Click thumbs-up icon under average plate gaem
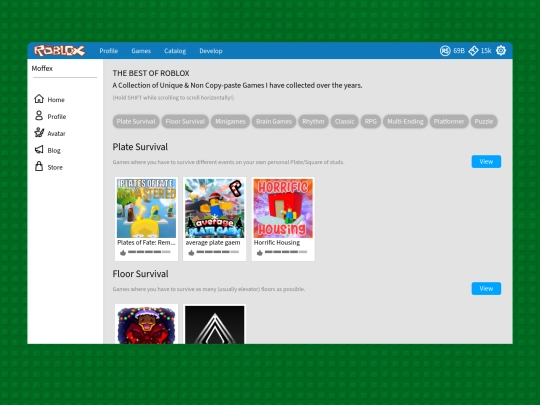This screenshot has width=540, height=405. point(191,253)
